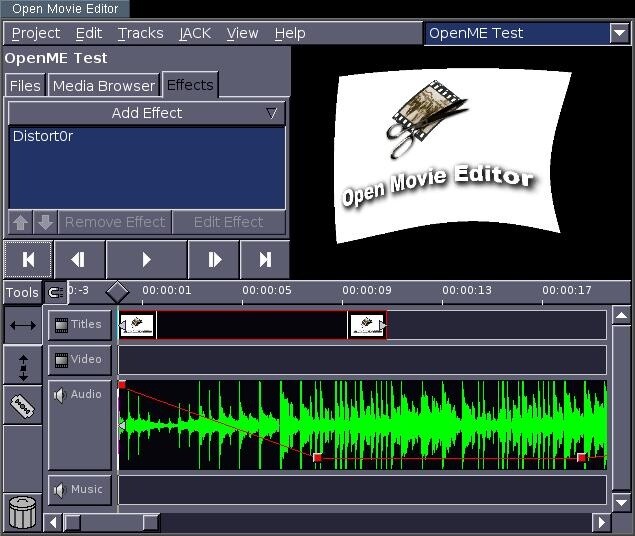
Task: Open the View menu
Action: pos(242,33)
